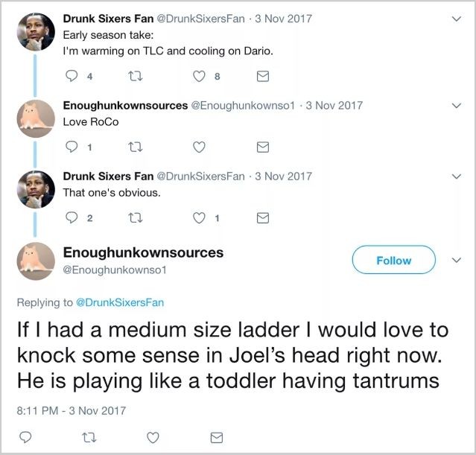
Task: Like the 'That one's obvious.' tweet
Action: [x=199, y=218]
